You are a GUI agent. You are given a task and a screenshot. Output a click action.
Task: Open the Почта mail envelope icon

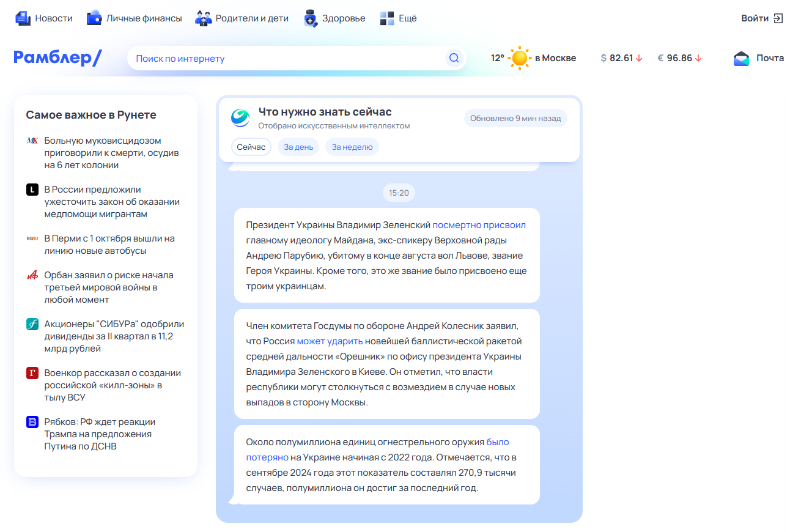coord(741,58)
